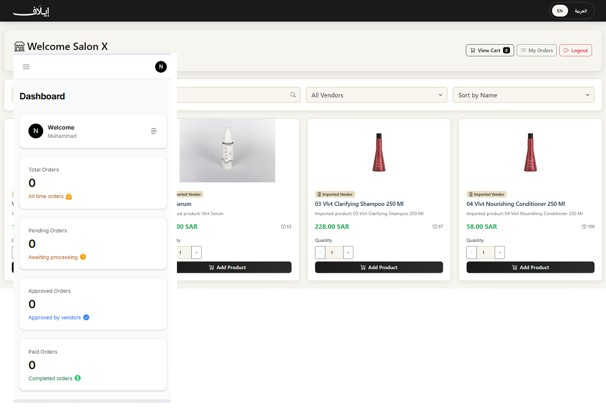Screen dimensions: 606x411
Task: Click logout icon in Welcome Muhammad card
Action: point(154,131)
